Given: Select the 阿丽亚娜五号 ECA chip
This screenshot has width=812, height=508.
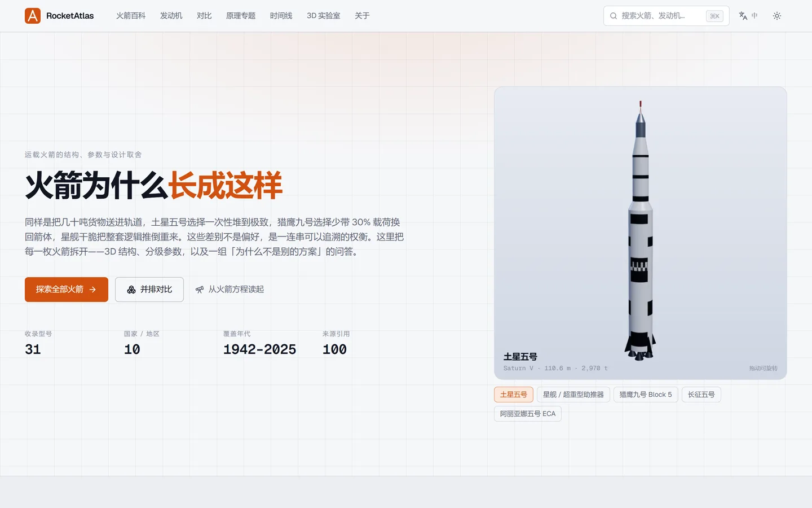Looking at the screenshot, I should point(528,414).
